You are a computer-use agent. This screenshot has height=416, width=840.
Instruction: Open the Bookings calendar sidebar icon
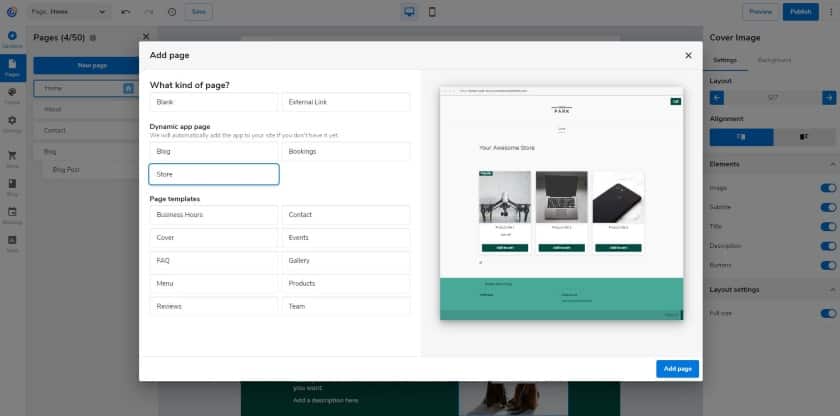click(12, 215)
